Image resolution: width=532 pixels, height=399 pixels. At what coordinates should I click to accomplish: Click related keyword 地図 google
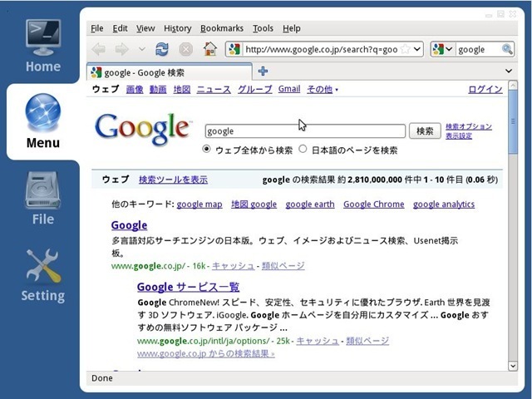[x=254, y=204]
